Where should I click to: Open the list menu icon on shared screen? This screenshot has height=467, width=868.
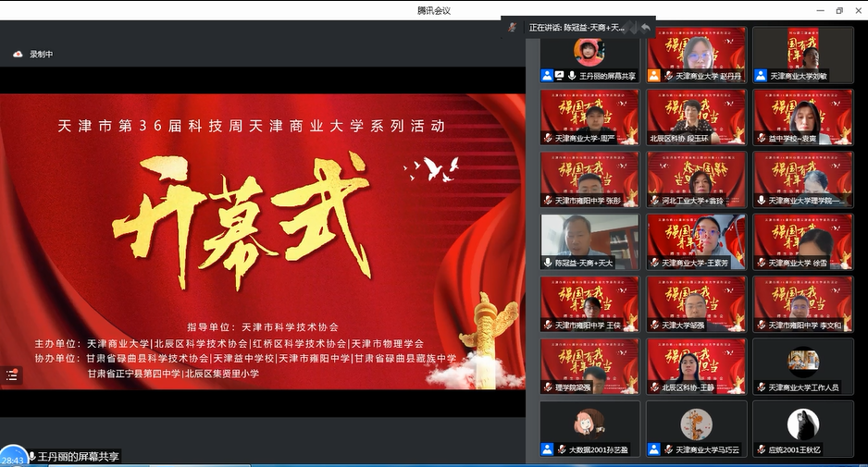(12, 375)
